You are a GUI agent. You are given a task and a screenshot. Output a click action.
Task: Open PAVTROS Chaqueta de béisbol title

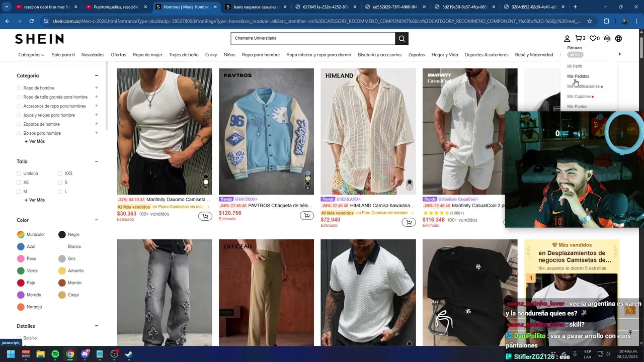point(280,206)
